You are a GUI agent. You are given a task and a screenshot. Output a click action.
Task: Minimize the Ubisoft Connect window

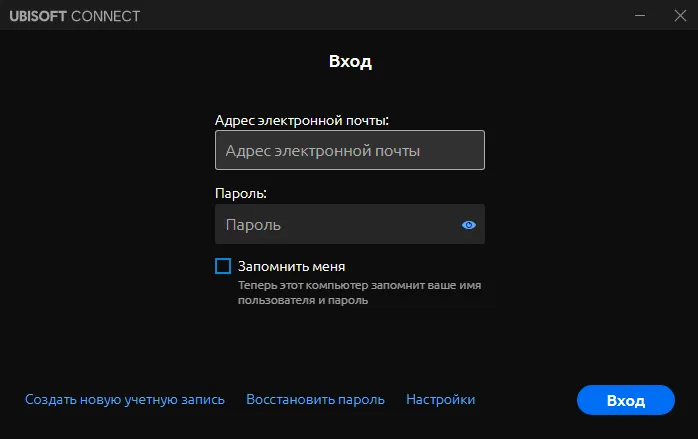(640, 16)
